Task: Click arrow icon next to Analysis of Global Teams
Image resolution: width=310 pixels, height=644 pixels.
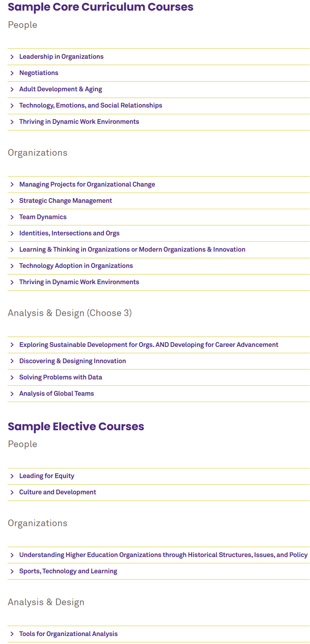Action: pyautogui.click(x=12, y=394)
